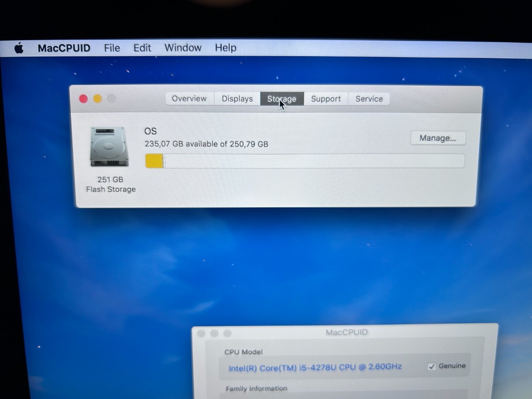Image resolution: width=532 pixels, height=399 pixels.
Task: Switch to the Displays tab
Action: (237, 99)
